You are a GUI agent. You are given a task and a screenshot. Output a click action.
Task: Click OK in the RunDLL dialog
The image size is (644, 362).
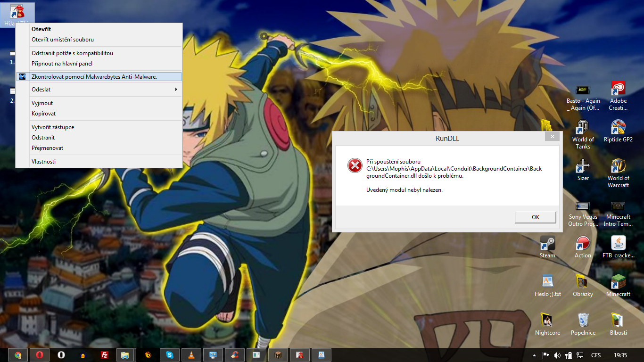(535, 217)
